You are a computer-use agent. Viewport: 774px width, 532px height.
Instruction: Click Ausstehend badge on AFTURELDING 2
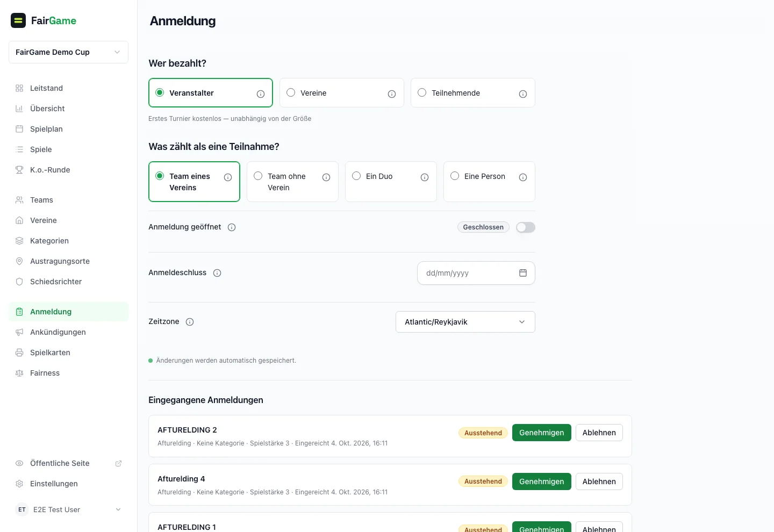(x=483, y=433)
